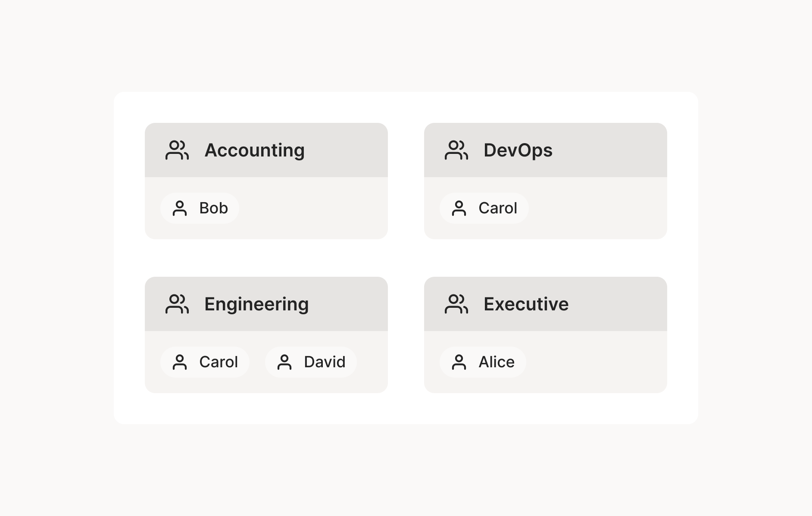The image size is (812, 516).
Task: Select the Alice member chip
Action: [x=483, y=362]
